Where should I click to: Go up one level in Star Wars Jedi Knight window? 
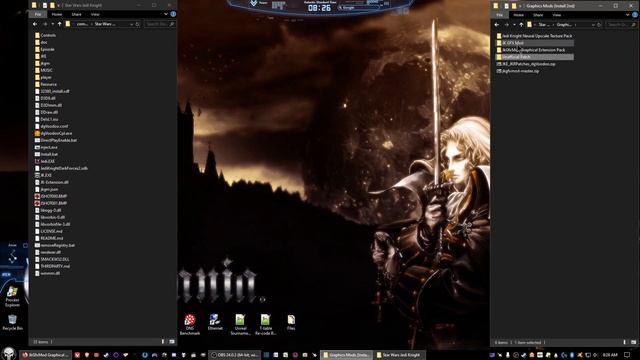point(60,24)
